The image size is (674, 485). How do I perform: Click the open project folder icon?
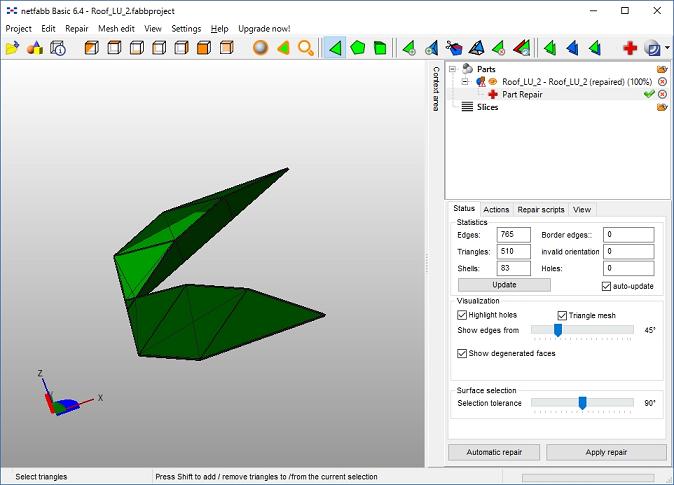point(13,48)
